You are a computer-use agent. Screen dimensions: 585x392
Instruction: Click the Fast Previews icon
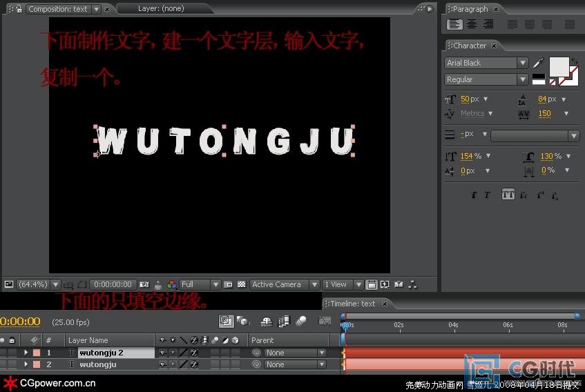pos(385,285)
